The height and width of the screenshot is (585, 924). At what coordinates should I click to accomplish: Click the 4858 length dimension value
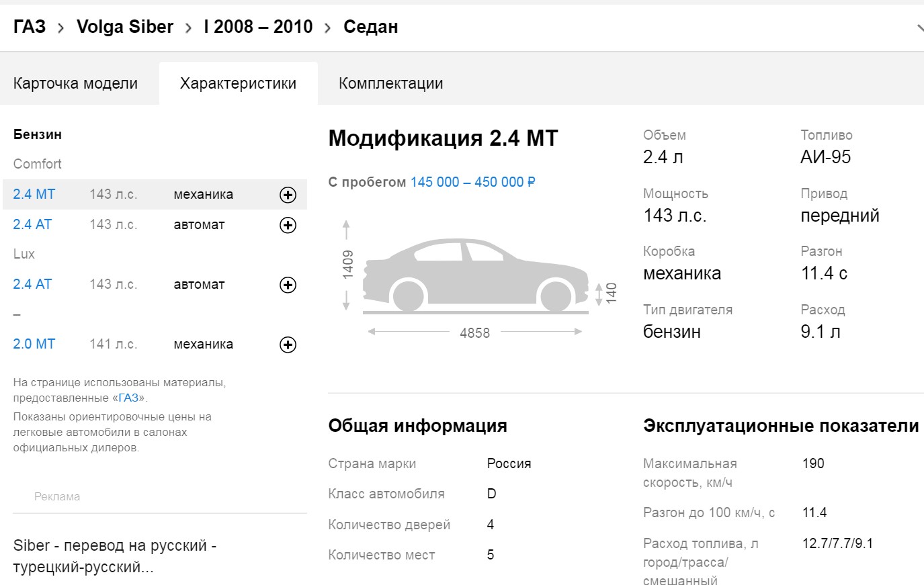474,333
